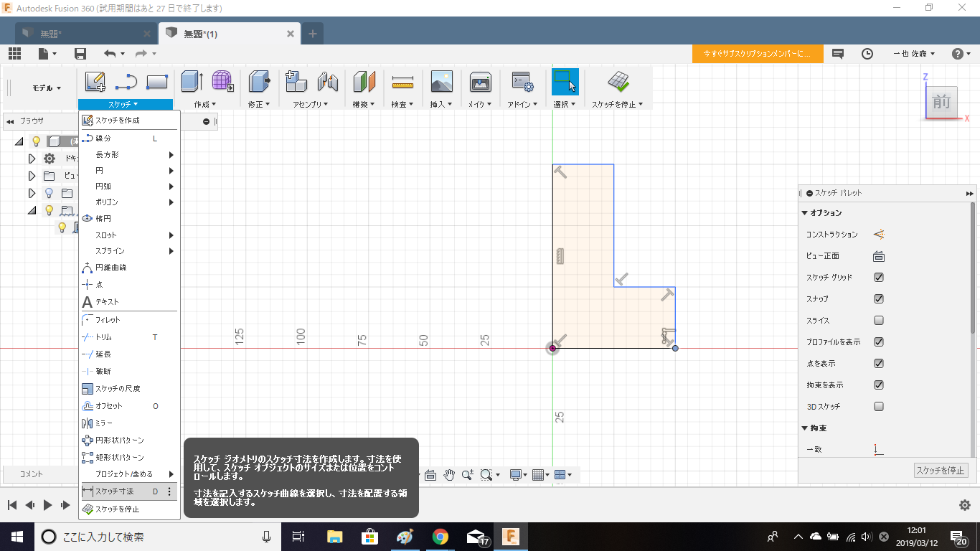Screen dimensions: 980x551
Task: Click the Extrude icon in 作成 group
Action: 192,82
